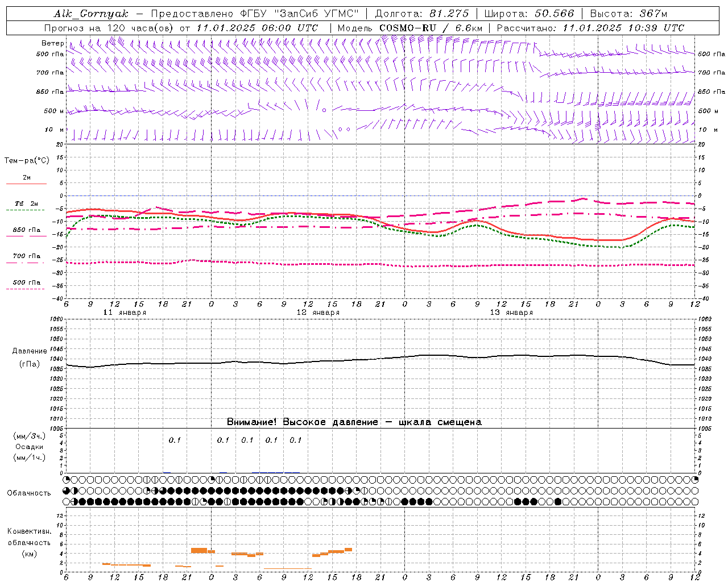Click the 'Тем-ра(°C)' temperature axis title

click(27, 161)
